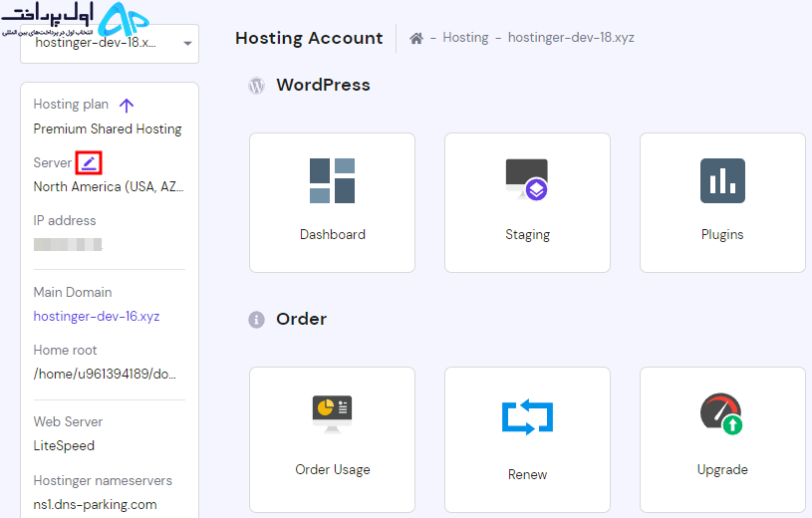Click the LiteSpeed web server value
The width and height of the screenshot is (812, 518).
click(64, 445)
